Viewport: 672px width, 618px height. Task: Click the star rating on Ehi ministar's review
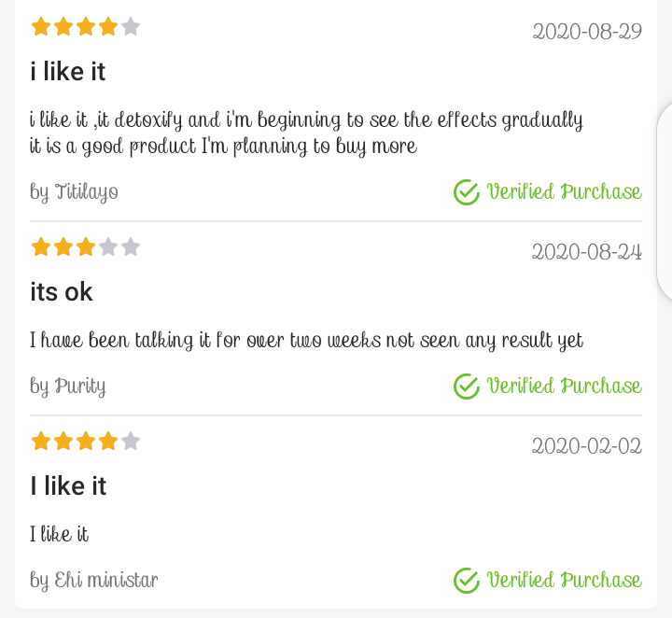[85, 442]
